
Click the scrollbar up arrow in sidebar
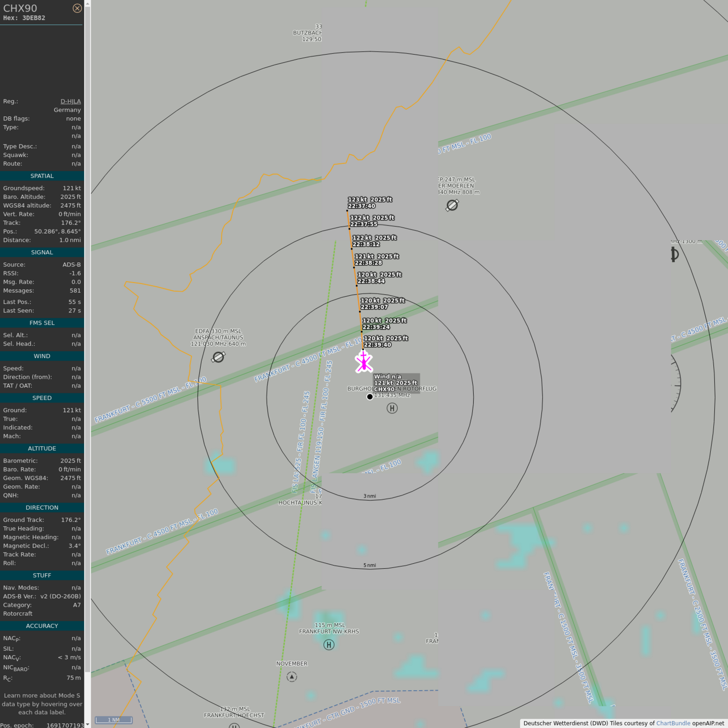click(x=87, y=4)
